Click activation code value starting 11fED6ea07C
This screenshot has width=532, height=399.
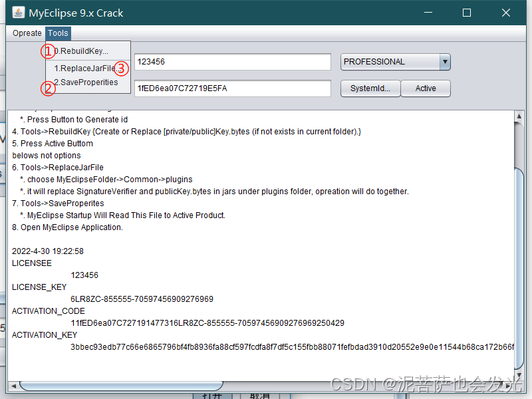point(207,323)
